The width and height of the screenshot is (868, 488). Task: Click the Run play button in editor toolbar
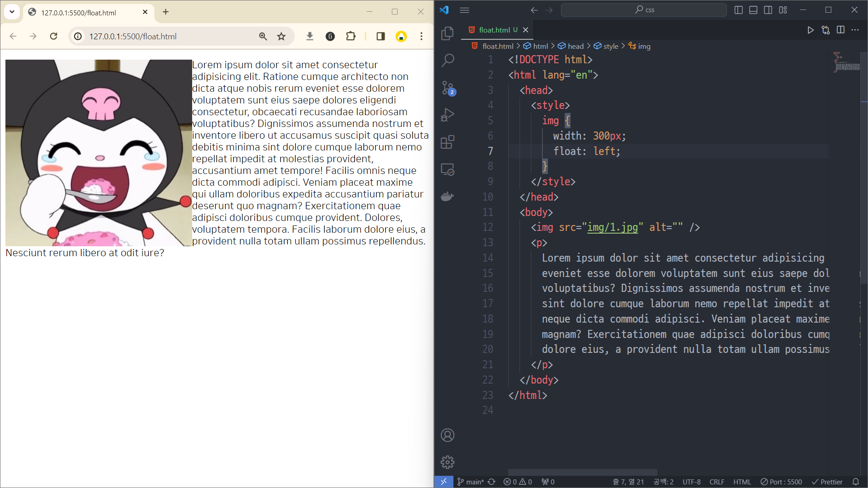[x=810, y=30]
